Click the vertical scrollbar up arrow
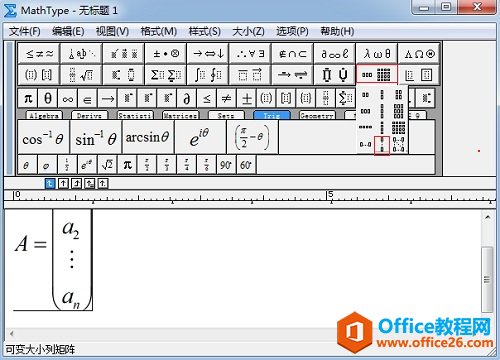The width and height of the screenshot is (500, 360). click(x=487, y=218)
